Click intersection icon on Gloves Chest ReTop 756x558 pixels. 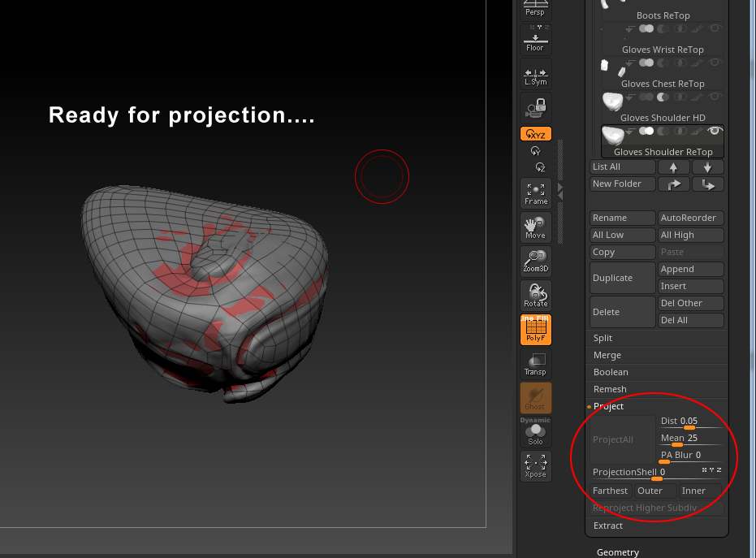(x=680, y=63)
